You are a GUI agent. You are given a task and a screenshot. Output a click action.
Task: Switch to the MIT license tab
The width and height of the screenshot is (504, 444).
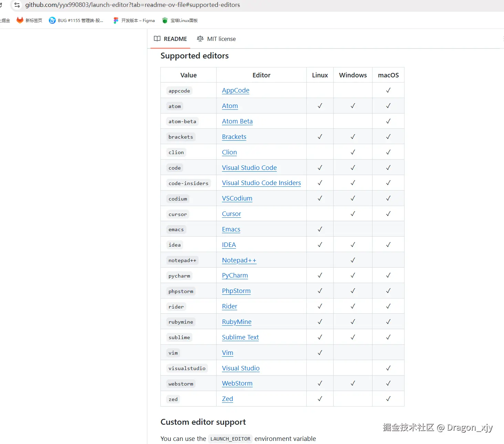click(221, 39)
